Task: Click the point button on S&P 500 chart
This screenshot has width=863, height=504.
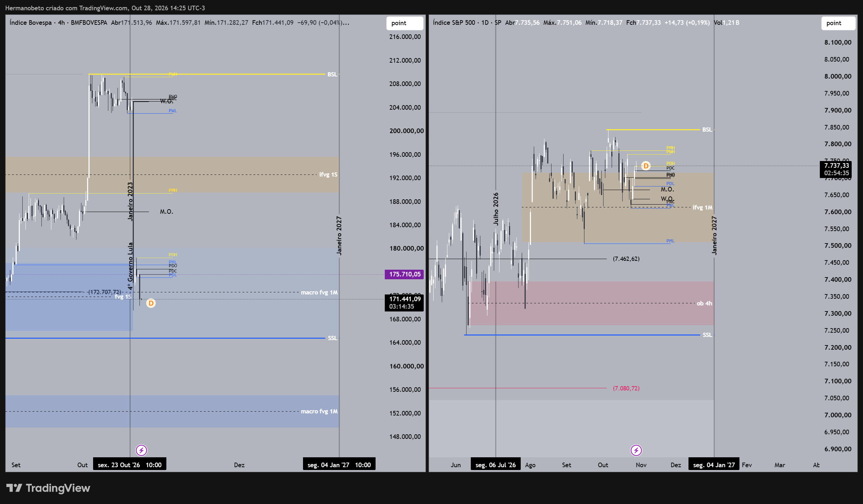Action: coord(838,23)
